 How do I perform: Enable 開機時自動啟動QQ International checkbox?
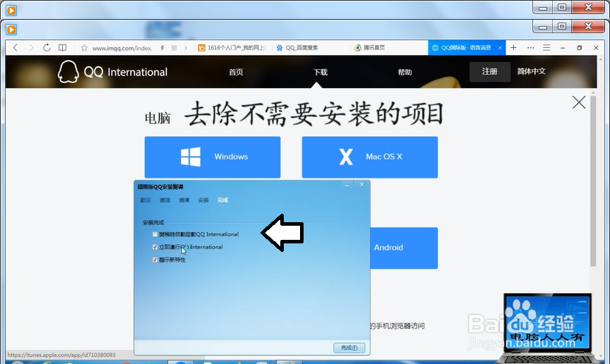point(155,234)
